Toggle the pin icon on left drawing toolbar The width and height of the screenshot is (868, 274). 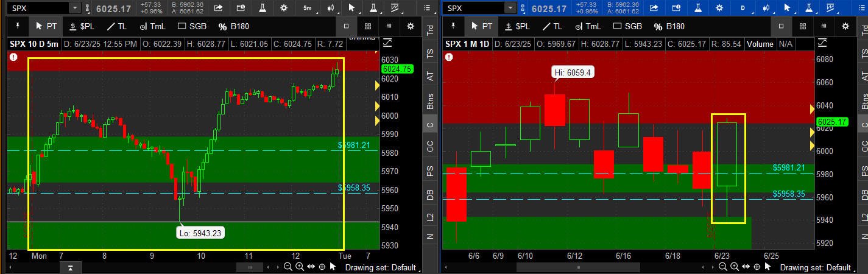point(17,26)
